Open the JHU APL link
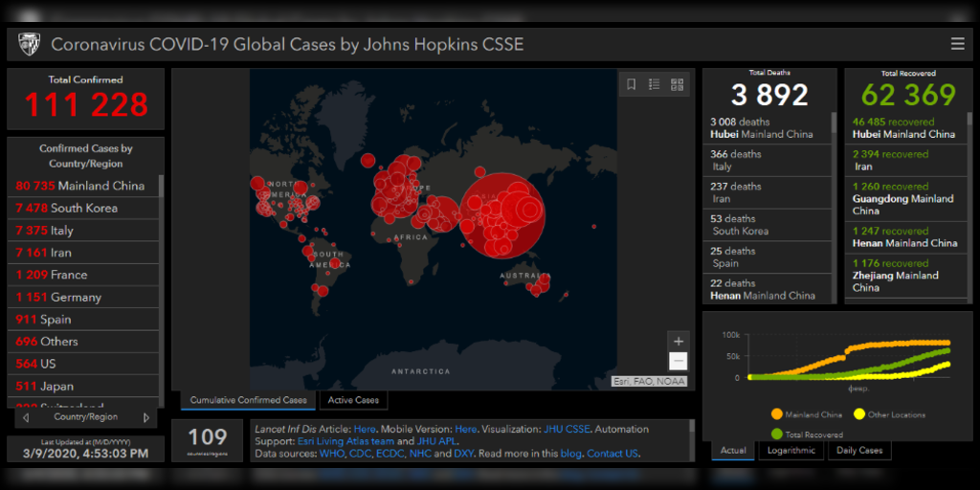Viewport: 980px width, 490px height. pyautogui.click(x=436, y=441)
